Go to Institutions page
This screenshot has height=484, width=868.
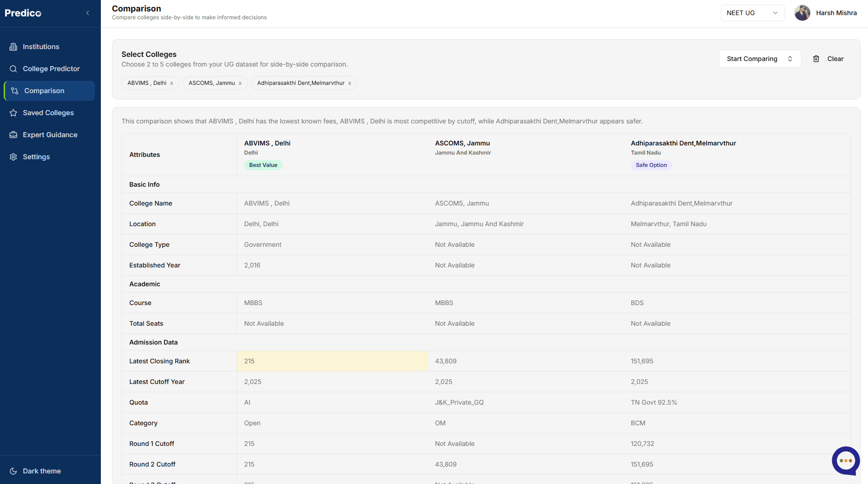pos(50,47)
